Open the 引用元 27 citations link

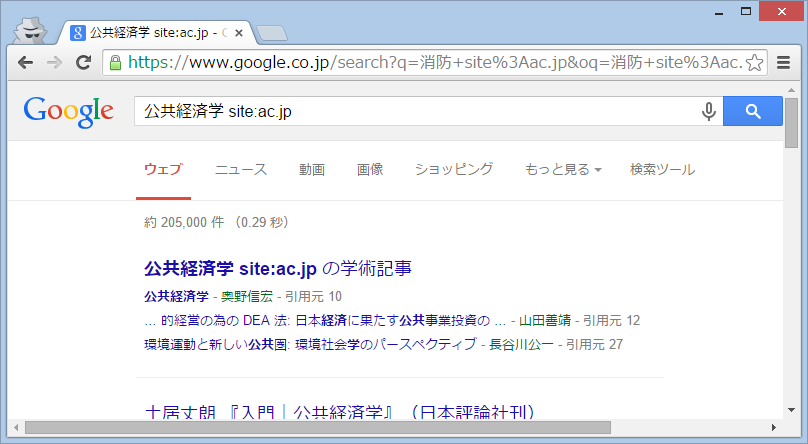click(594, 344)
